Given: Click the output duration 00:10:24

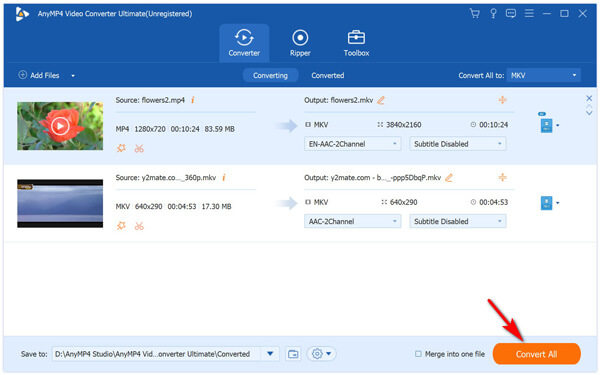Looking at the screenshot, I should click(x=493, y=125).
